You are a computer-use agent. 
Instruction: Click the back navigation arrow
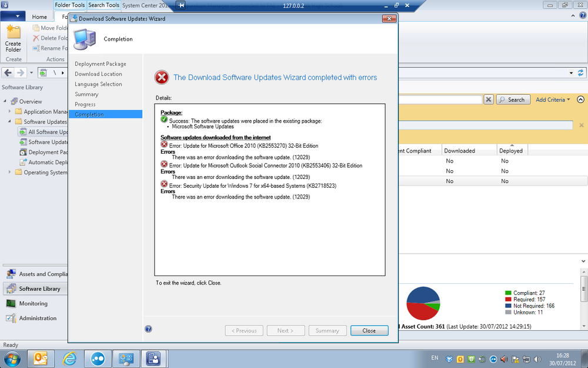(x=8, y=72)
